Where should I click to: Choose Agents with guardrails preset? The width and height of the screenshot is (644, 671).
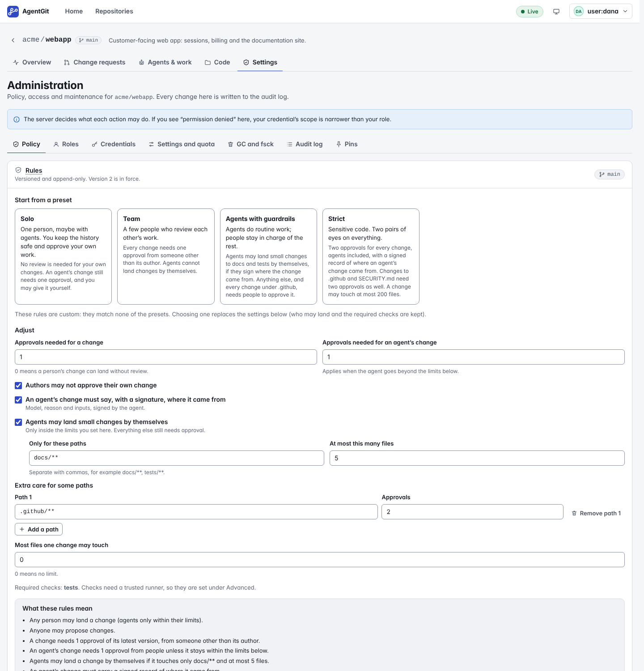point(268,256)
